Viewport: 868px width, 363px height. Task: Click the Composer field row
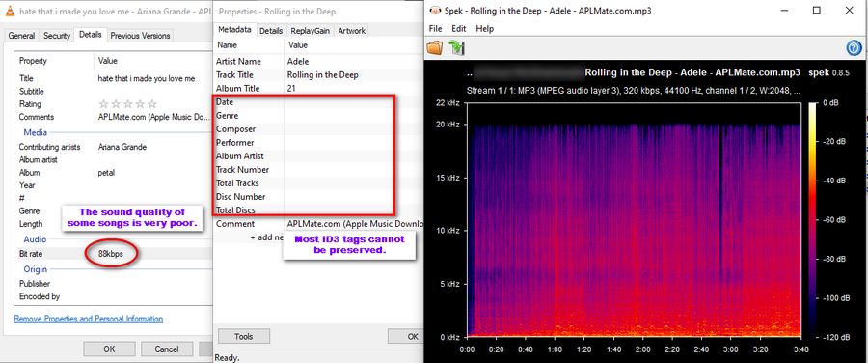pyautogui.click(x=319, y=129)
